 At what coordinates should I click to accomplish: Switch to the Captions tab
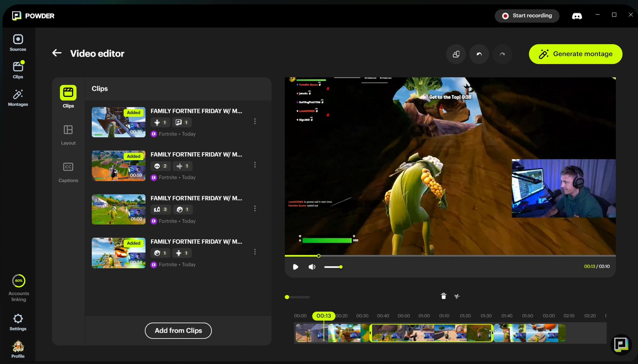(68, 172)
